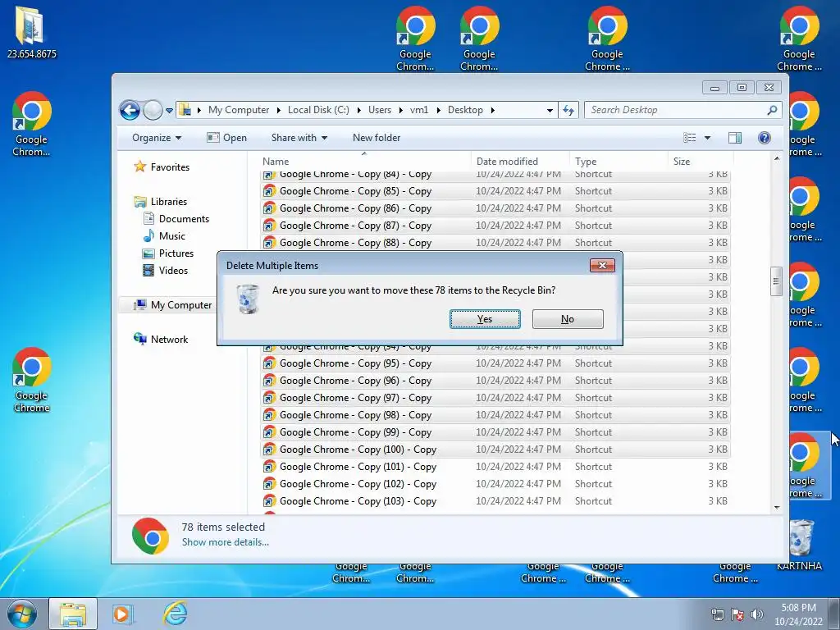
Task: Open the Organize menu
Action: click(157, 138)
